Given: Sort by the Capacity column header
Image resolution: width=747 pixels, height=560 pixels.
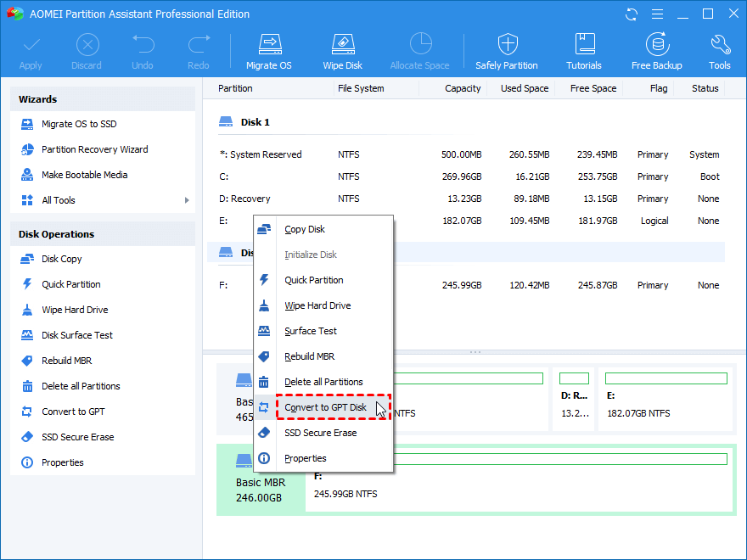Looking at the screenshot, I should 463,88.
